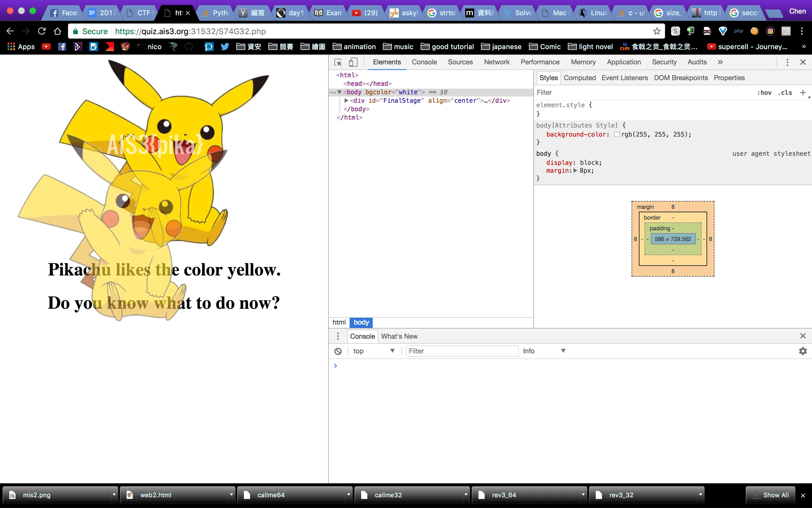Switch to the Sources tab
Screen dimensions: 812x508
coord(460,62)
